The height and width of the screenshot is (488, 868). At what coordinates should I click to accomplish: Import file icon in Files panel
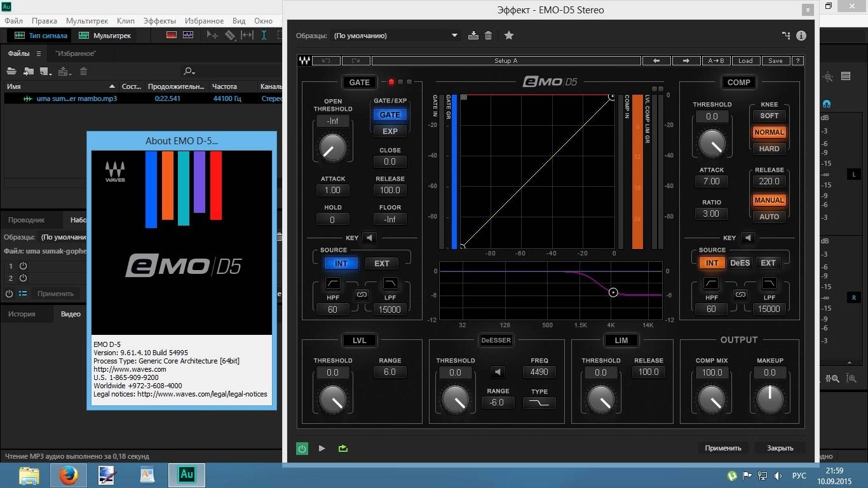29,71
